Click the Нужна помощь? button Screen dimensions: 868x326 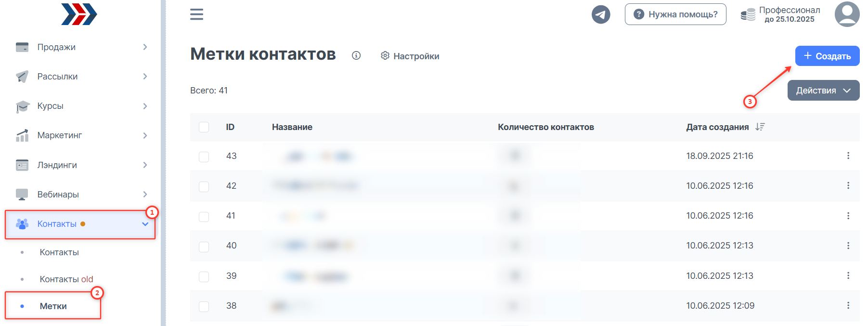click(675, 14)
